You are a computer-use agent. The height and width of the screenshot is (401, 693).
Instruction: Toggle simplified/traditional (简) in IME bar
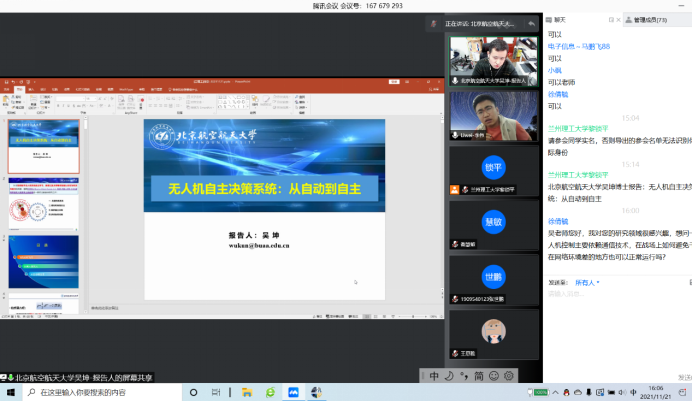(x=479, y=375)
